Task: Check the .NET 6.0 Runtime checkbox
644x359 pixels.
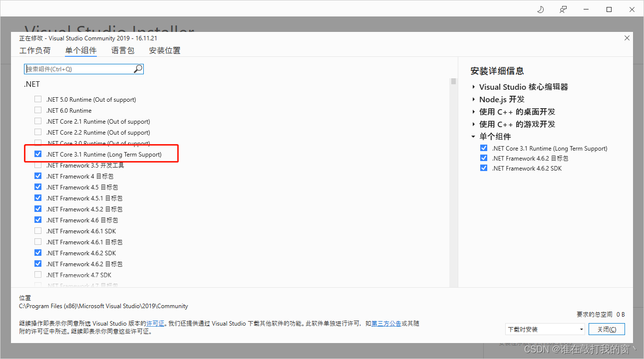Action: [x=38, y=110]
